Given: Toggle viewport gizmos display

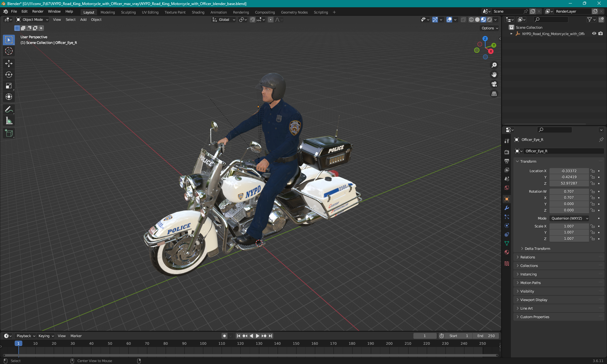Looking at the screenshot, I should tap(435, 20).
